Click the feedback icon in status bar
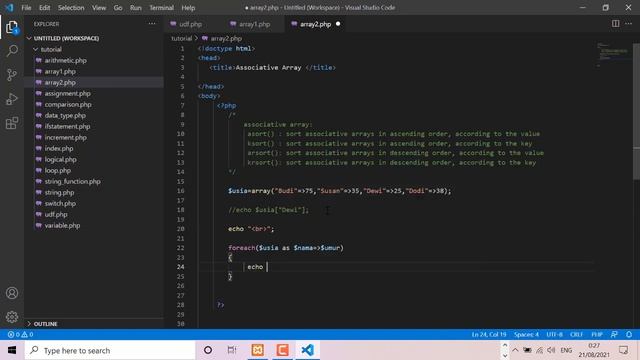640x360 pixels. (x=614, y=334)
